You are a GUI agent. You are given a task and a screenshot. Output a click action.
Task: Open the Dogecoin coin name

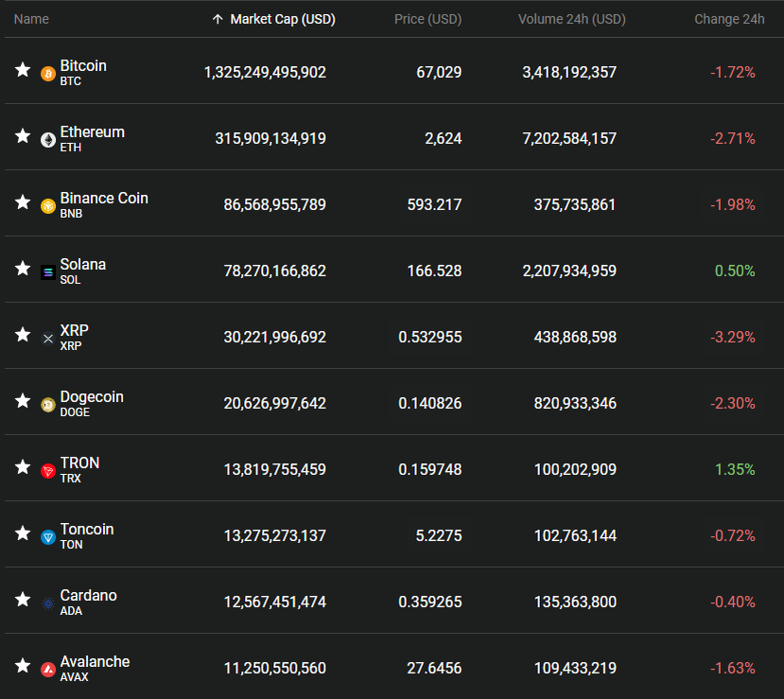(x=92, y=397)
